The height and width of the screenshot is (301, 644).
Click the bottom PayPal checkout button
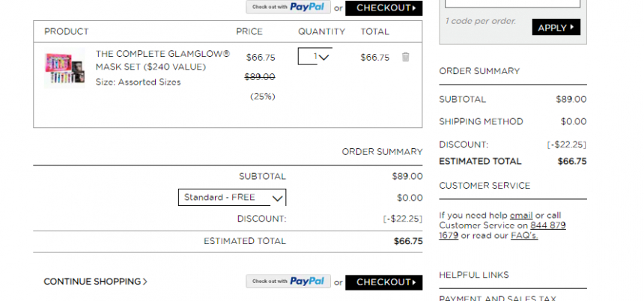pyautogui.click(x=288, y=282)
